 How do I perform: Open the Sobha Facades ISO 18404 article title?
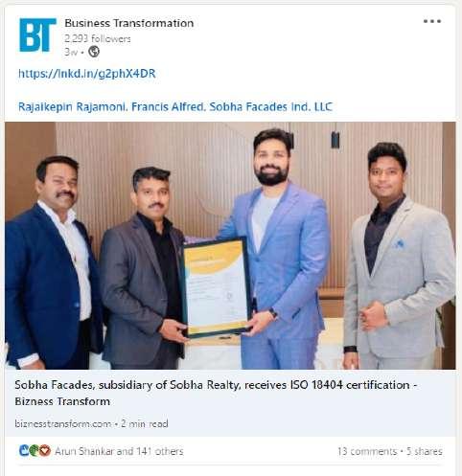[x=216, y=393]
